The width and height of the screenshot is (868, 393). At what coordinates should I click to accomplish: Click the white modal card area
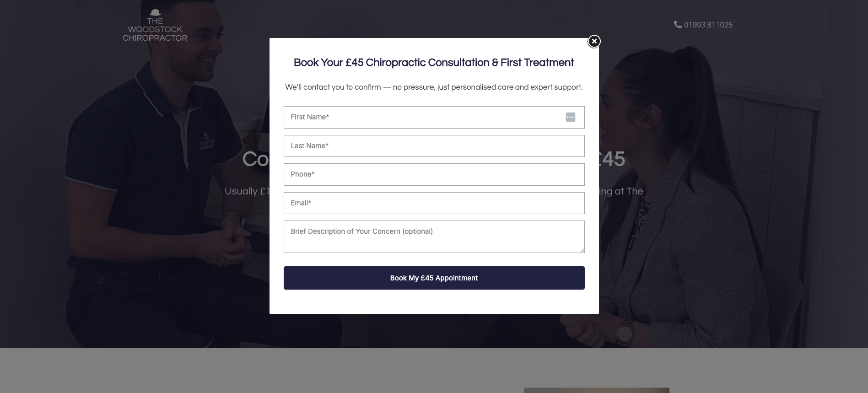tap(434, 302)
